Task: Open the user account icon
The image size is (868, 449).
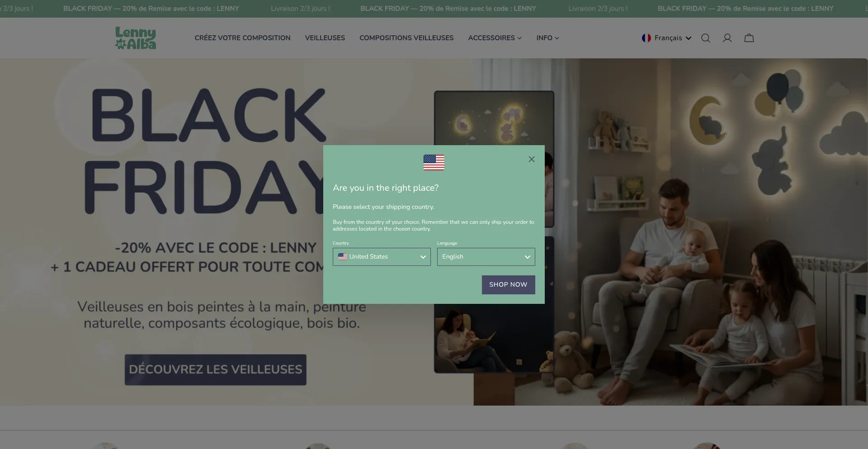Action: (x=727, y=38)
